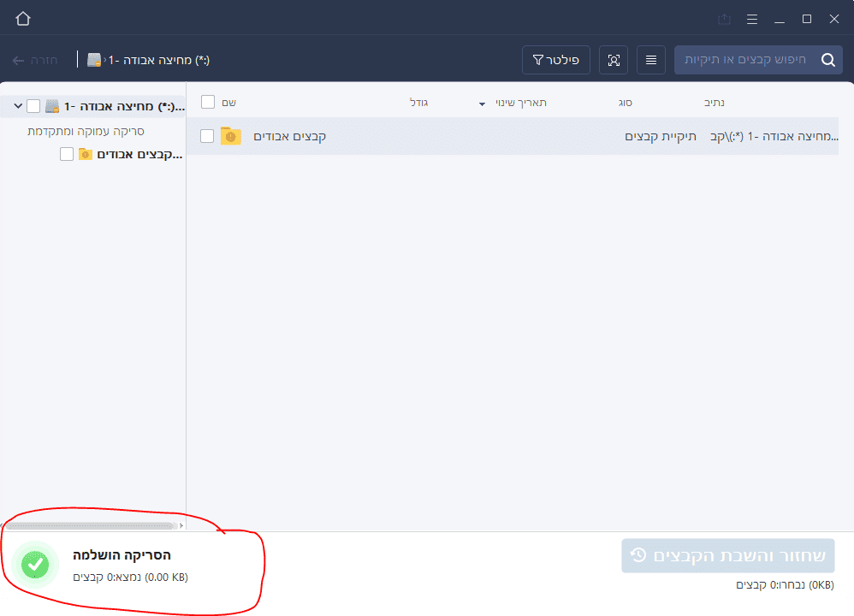854x616 pixels.
Task: Click the scrollbar right arrow in tree panel
Action: coord(181,525)
